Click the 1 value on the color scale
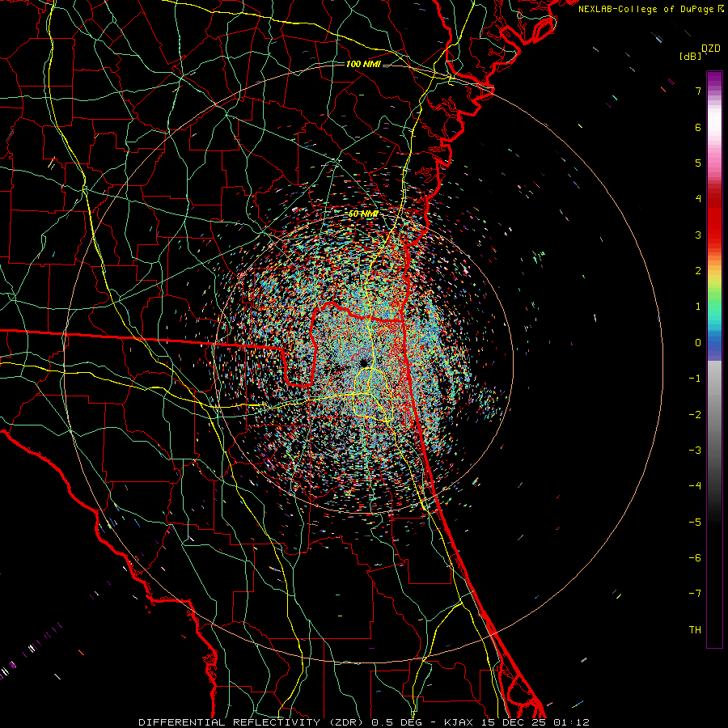Screen dimensions: 728x728 coord(698,307)
